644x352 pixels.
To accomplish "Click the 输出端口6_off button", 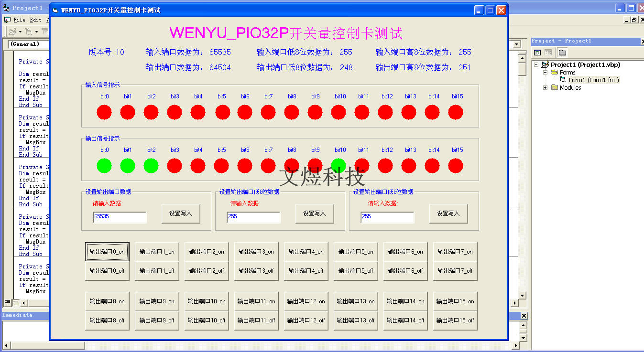I will click(x=405, y=271).
